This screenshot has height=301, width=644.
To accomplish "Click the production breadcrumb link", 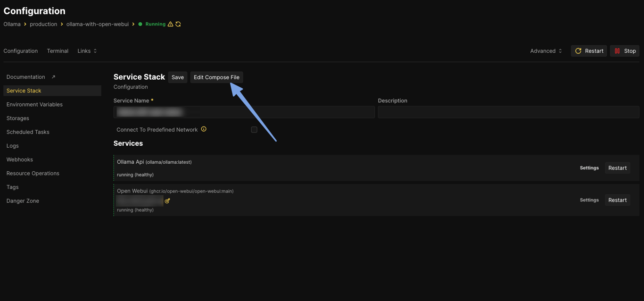I will click(43, 24).
